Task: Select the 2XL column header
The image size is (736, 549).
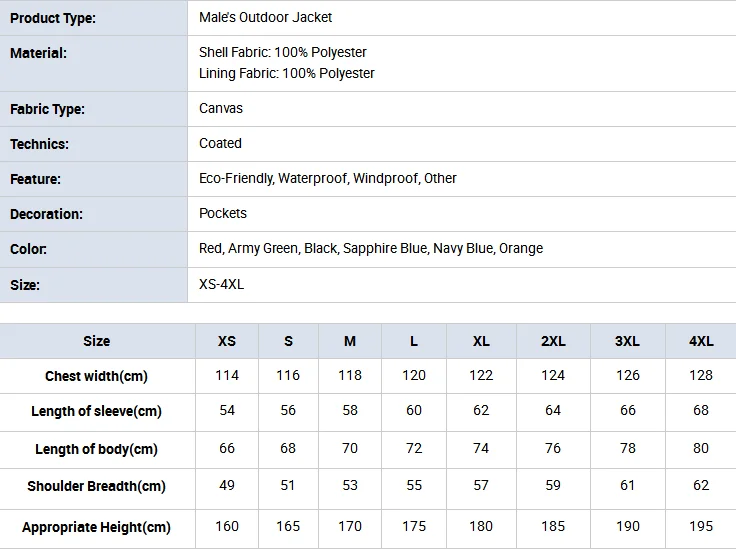Action: pyautogui.click(x=553, y=341)
